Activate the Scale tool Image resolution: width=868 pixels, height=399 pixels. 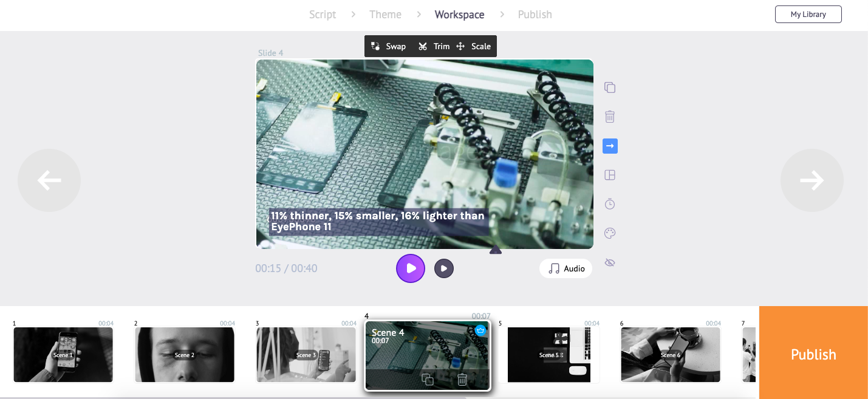pyautogui.click(x=474, y=46)
